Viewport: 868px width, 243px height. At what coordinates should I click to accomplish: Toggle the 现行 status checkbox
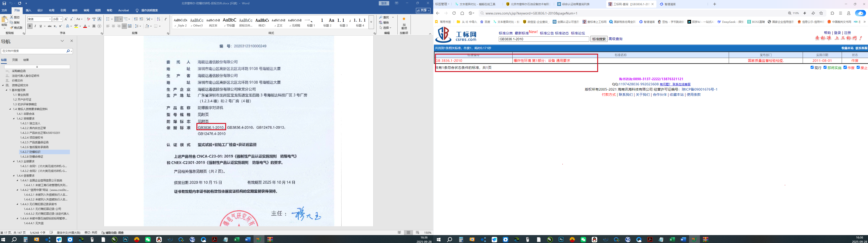pyautogui.click(x=812, y=67)
